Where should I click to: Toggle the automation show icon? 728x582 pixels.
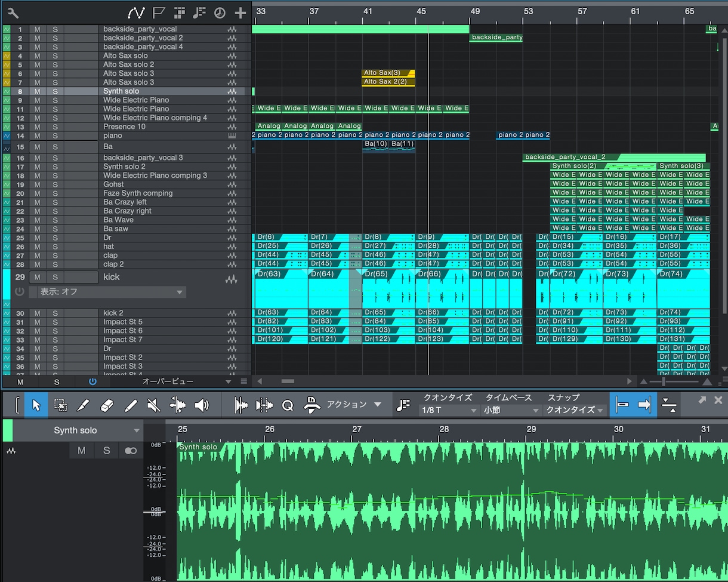tap(136, 13)
